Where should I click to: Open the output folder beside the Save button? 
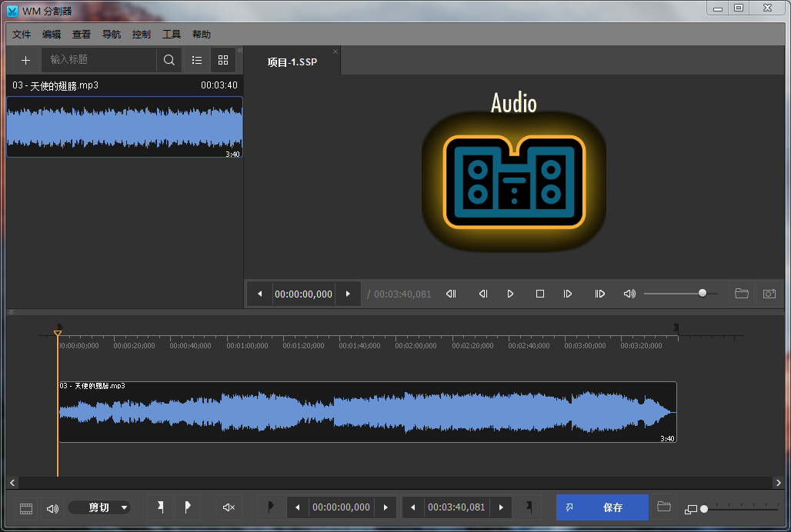pyautogui.click(x=664, y=507)
